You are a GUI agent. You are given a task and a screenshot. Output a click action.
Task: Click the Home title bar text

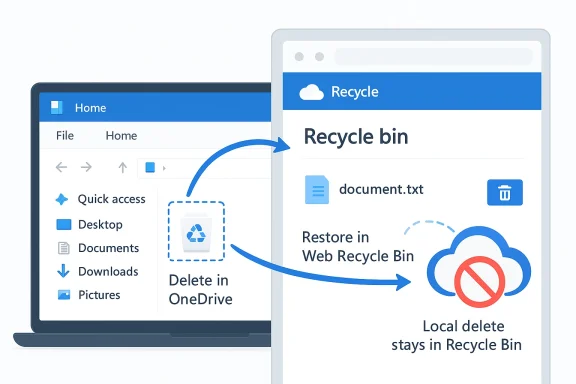[x=90, y=108]
